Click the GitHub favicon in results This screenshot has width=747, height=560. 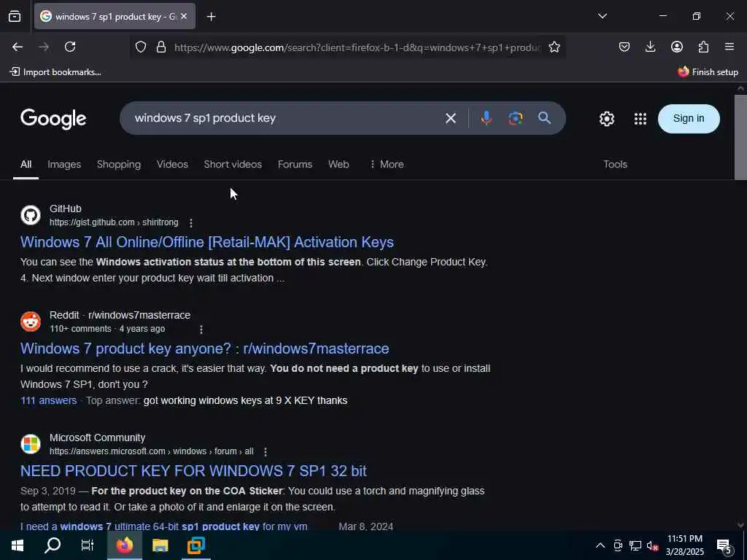[31, 215]
